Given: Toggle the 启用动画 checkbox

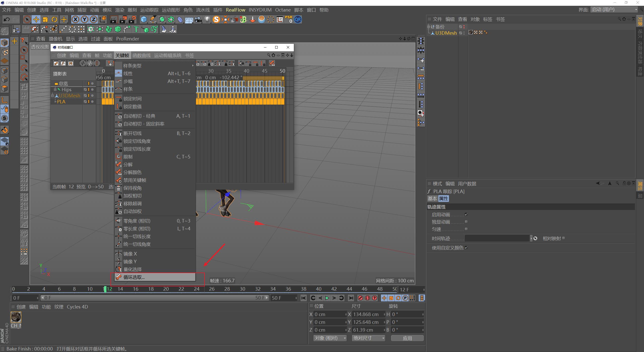Looking at the screenshot, I should (466, 214).
